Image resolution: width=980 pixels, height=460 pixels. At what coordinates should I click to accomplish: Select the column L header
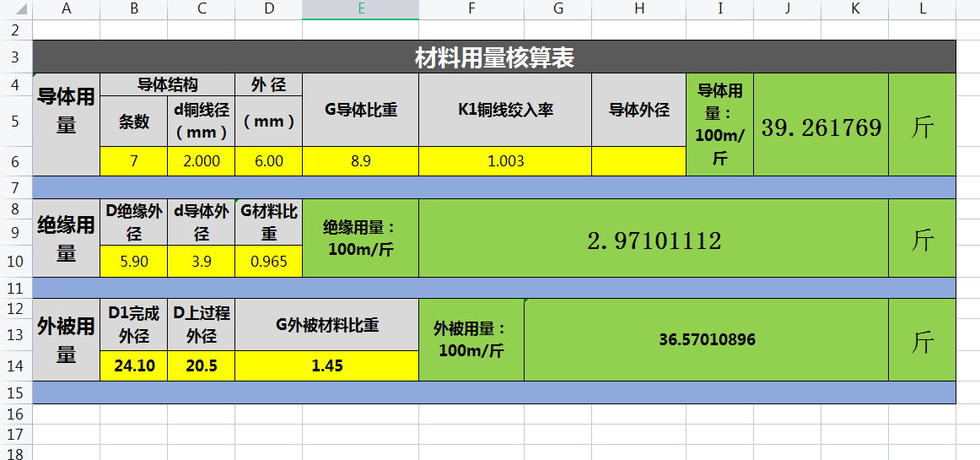coord(922,9)
